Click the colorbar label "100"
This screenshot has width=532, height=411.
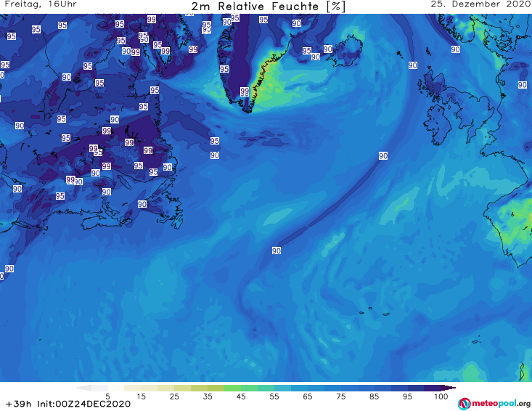[441, 396]
